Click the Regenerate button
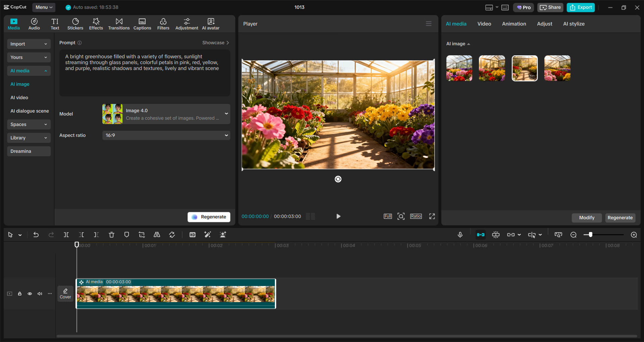The height and width of the screenshot is (342, 644). pos(209,217)
